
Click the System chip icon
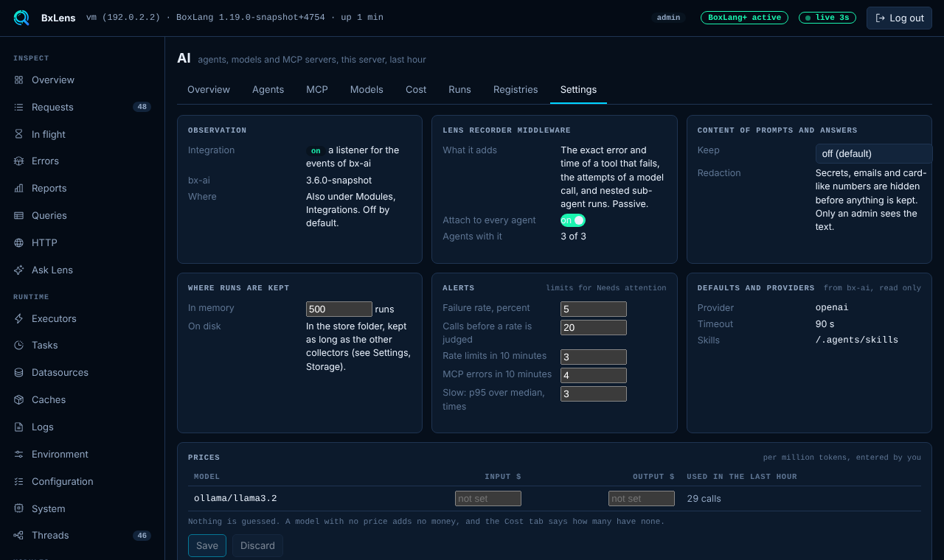click(x=19, y=508)
